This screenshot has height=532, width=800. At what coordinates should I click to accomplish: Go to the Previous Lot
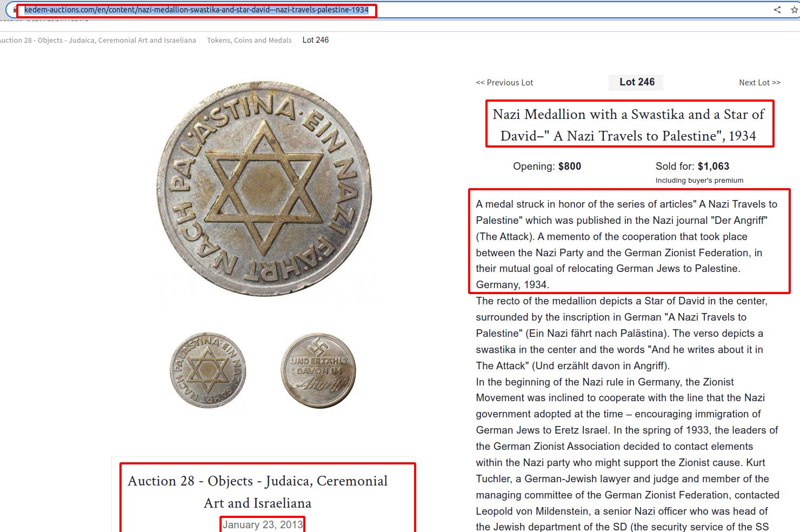[504, 83]
